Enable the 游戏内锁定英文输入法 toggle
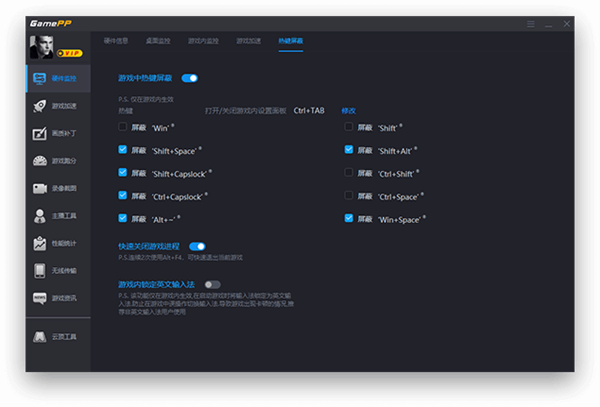 213,284
